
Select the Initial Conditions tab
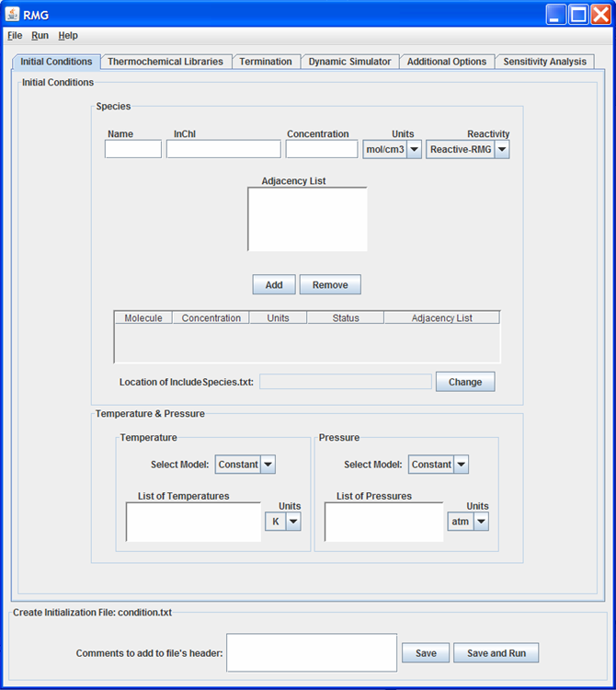pyautogui.click(x=56, y=62)
